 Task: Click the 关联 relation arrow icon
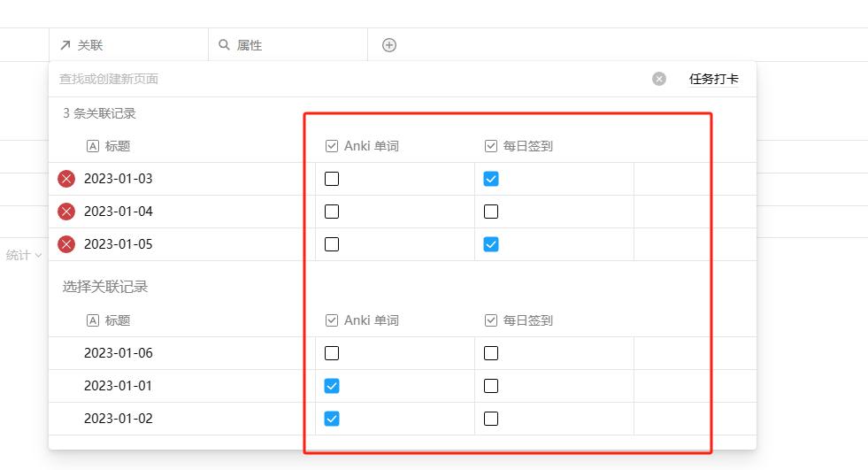tap(65, 45)
